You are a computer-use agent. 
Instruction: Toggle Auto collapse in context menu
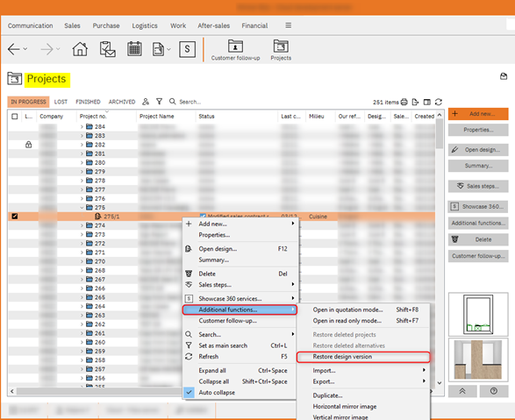coord(217,393)
